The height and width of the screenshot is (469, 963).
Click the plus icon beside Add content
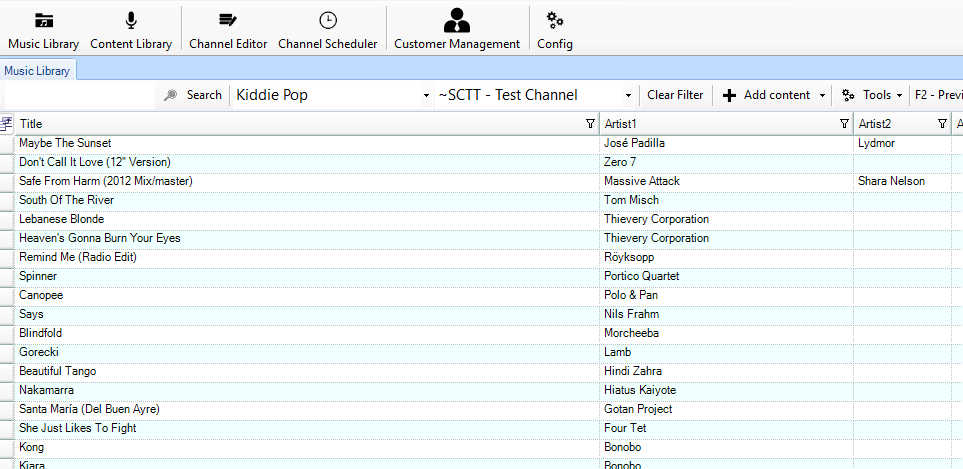(x=729, y=95)
